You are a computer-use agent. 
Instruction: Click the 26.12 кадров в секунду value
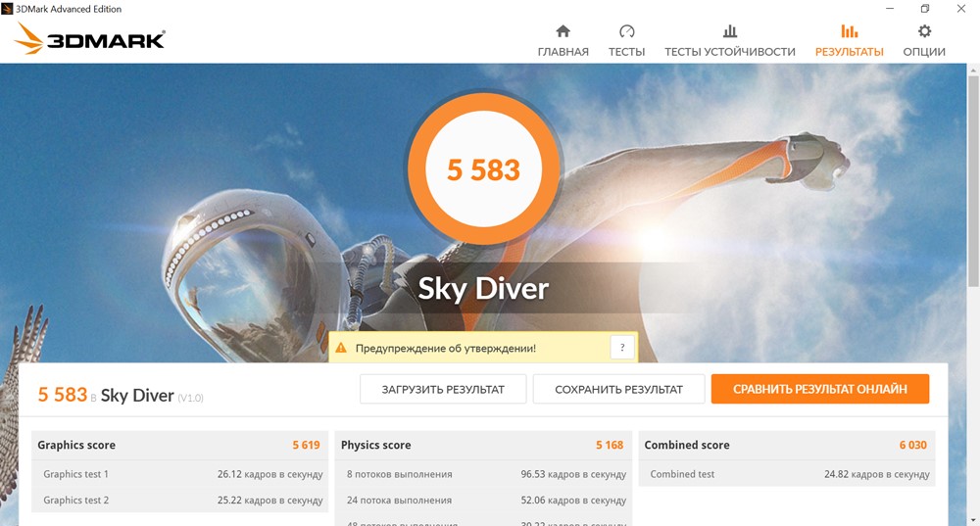click(270, 474)
